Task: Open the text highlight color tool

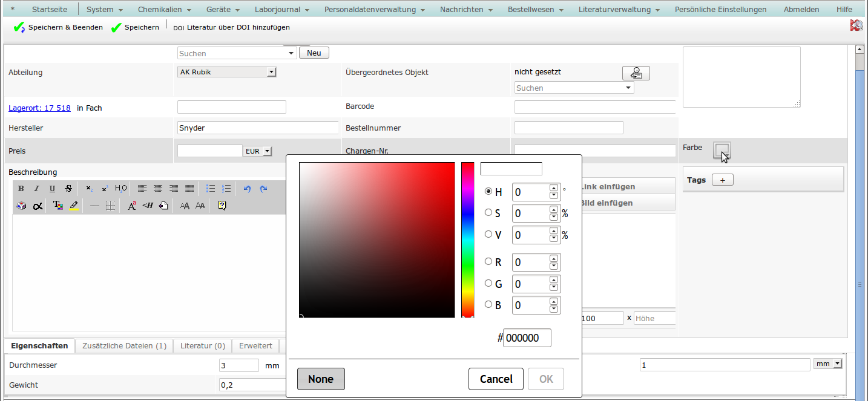Action: [74, 206]
